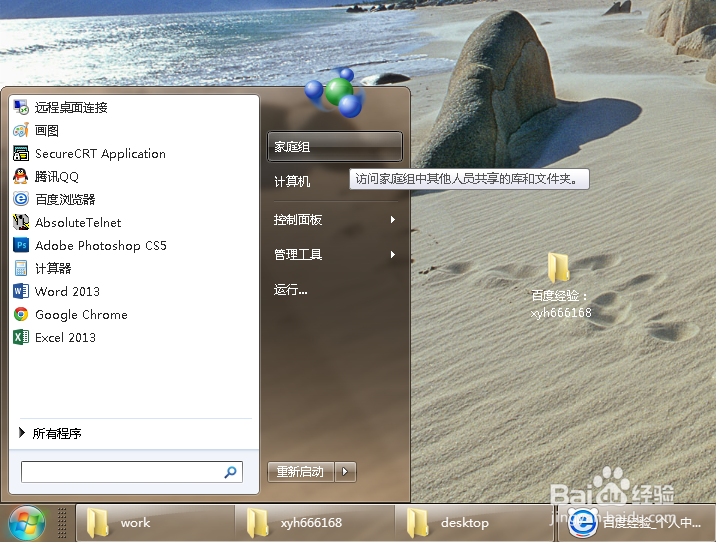Open SecureCRT Application icon
Viewport: 716px width, 542px height.
click(21, 153)
